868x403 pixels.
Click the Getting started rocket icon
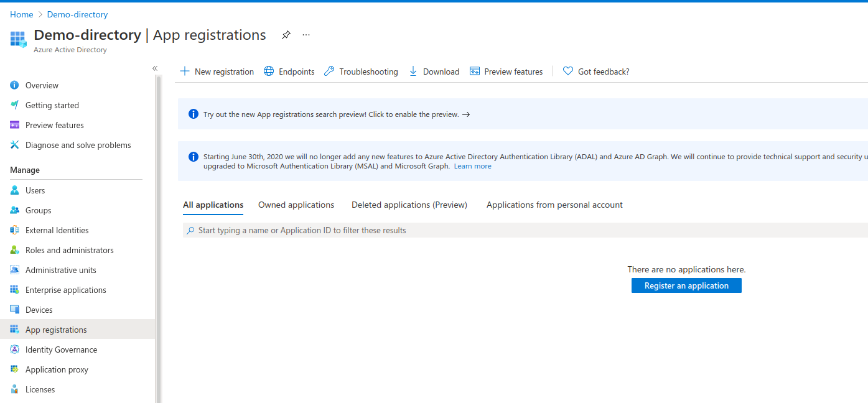[14, 105]
